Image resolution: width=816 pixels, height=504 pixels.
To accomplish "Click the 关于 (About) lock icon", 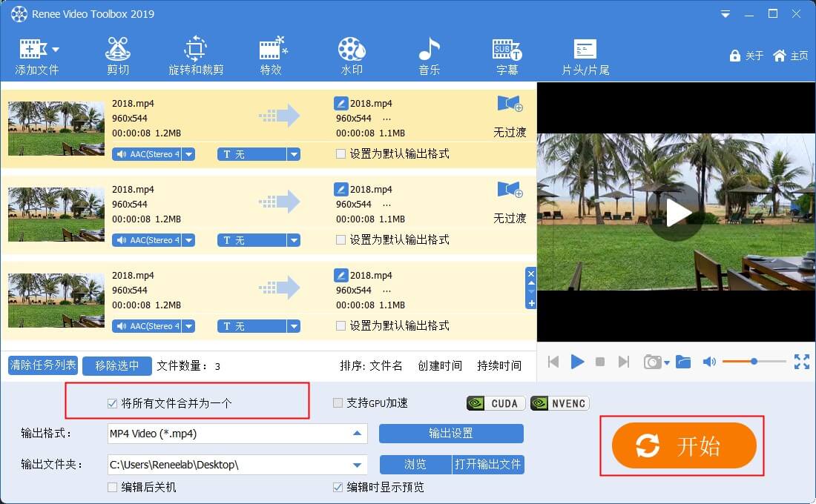I will pos(735,56).
